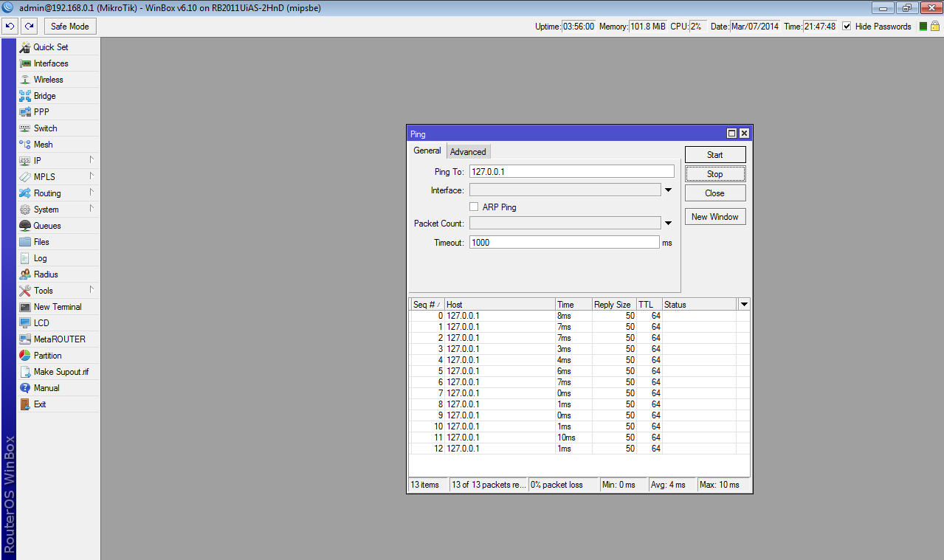Viewport: 944px width, 560px height.
Task: Enable the ARP Ping checkbox
Action: 475,207
